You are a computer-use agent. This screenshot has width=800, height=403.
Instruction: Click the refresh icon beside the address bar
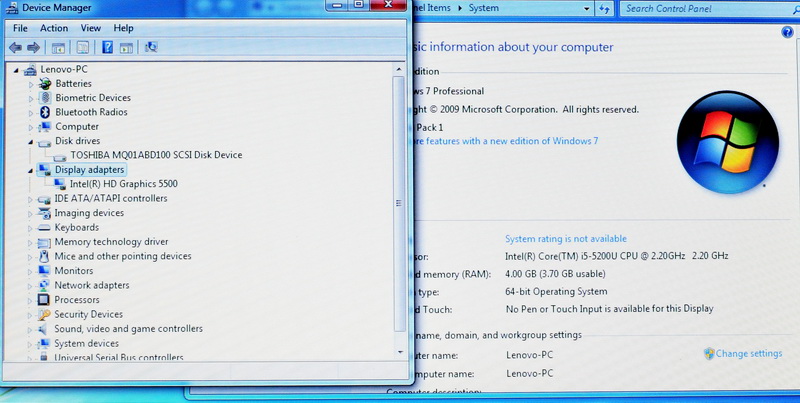pyautogui.click(x=605, y=9)
